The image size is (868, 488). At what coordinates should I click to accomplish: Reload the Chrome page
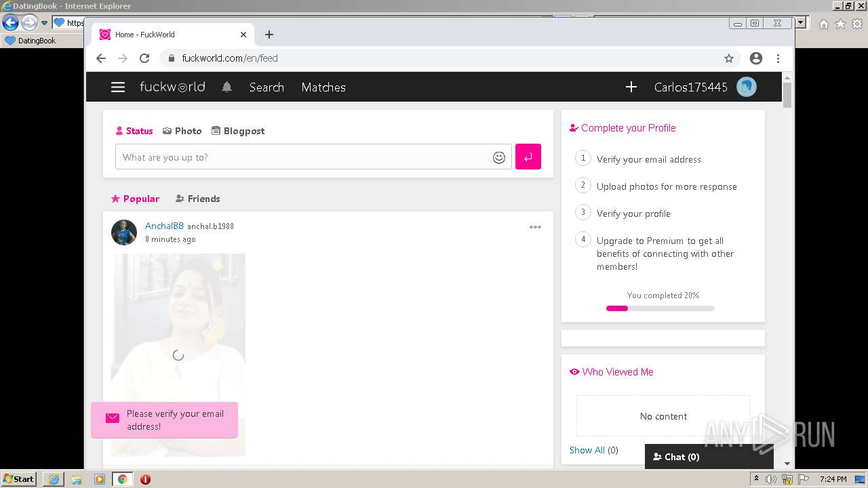[144, 58]
